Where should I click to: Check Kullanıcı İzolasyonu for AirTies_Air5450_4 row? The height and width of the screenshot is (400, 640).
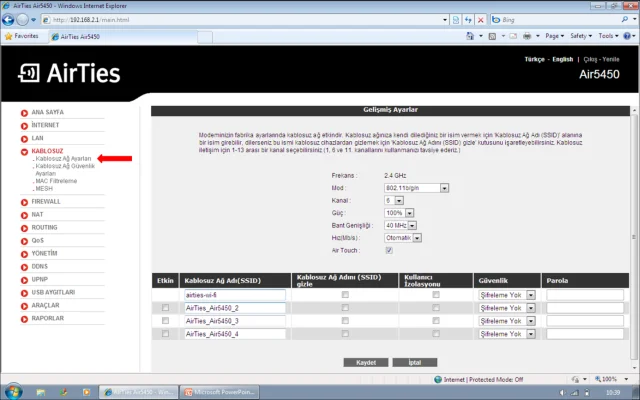(436, 333)
